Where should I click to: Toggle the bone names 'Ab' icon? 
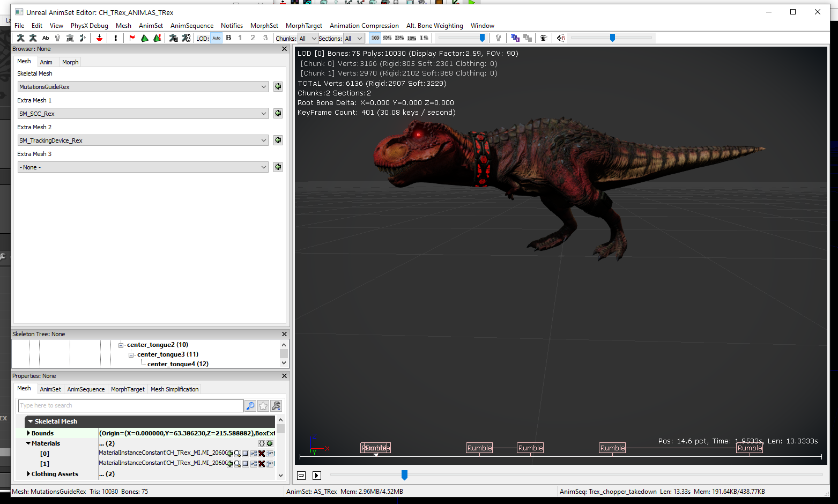point(46,38)
